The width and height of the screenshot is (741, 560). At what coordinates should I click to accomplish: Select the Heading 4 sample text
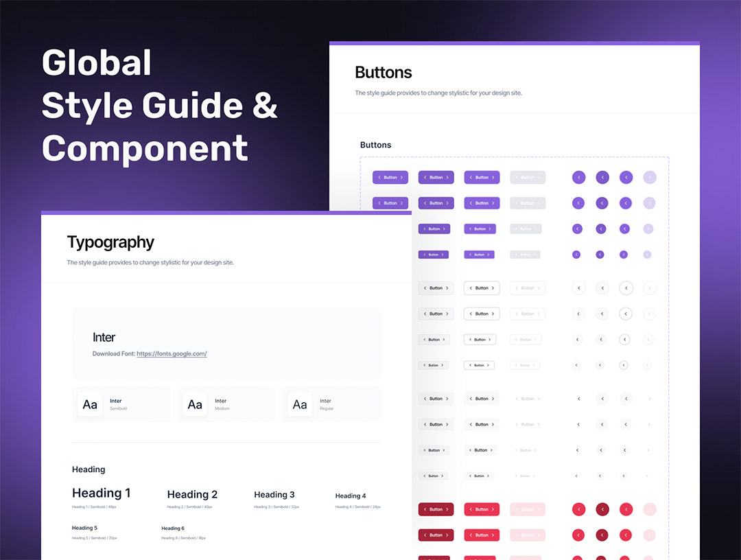click(350, 495)
